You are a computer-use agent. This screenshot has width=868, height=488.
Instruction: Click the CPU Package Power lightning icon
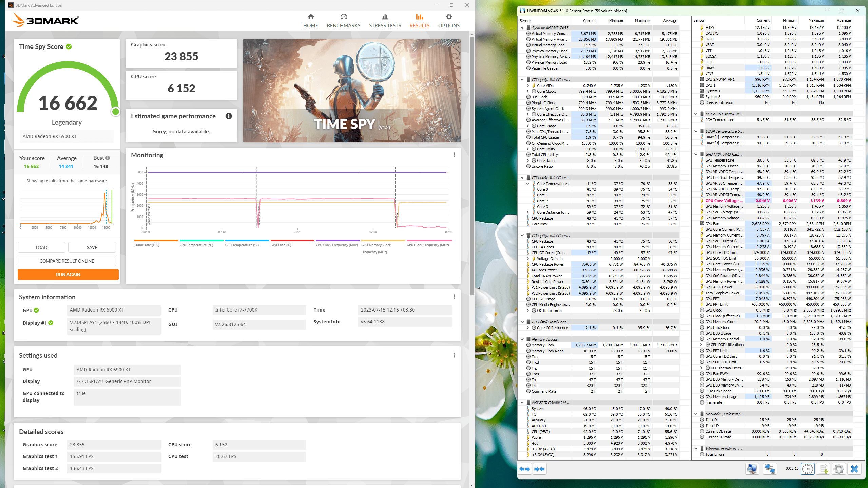click(x=528, y=264)
